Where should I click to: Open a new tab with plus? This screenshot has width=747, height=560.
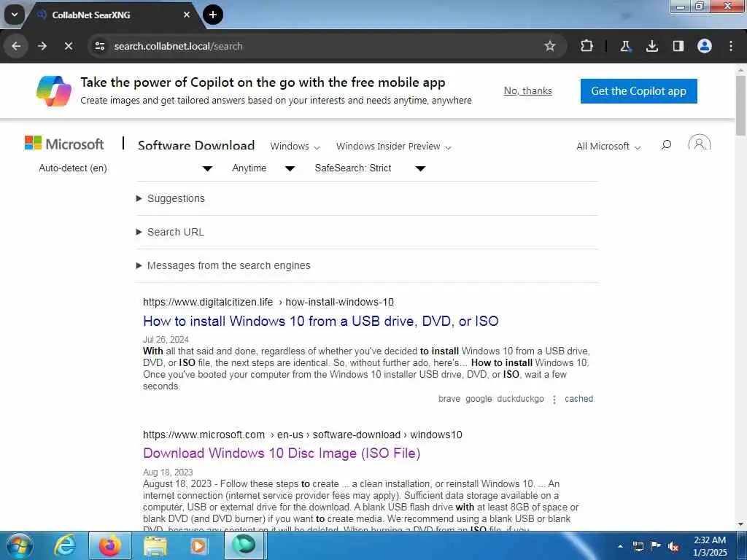click(x=213, y=15)
